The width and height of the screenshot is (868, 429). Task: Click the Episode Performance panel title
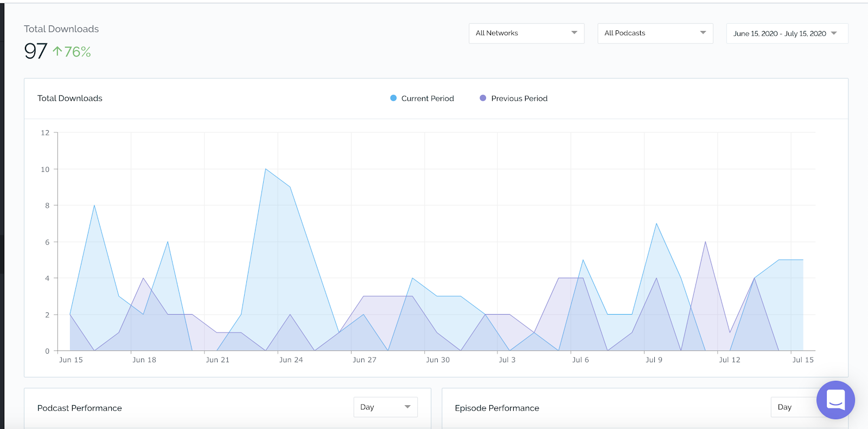pos(497,408)
